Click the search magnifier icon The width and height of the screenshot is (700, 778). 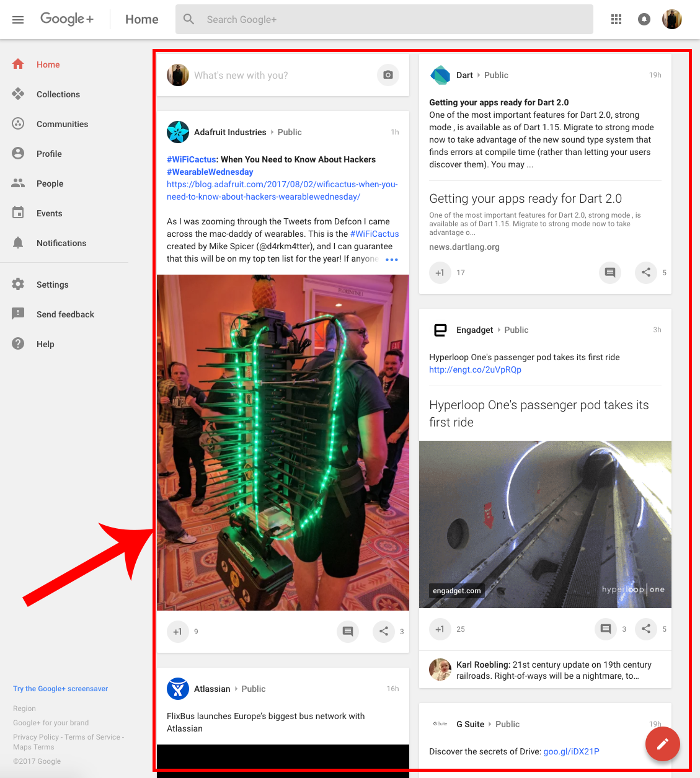click(x=189, y=19)
